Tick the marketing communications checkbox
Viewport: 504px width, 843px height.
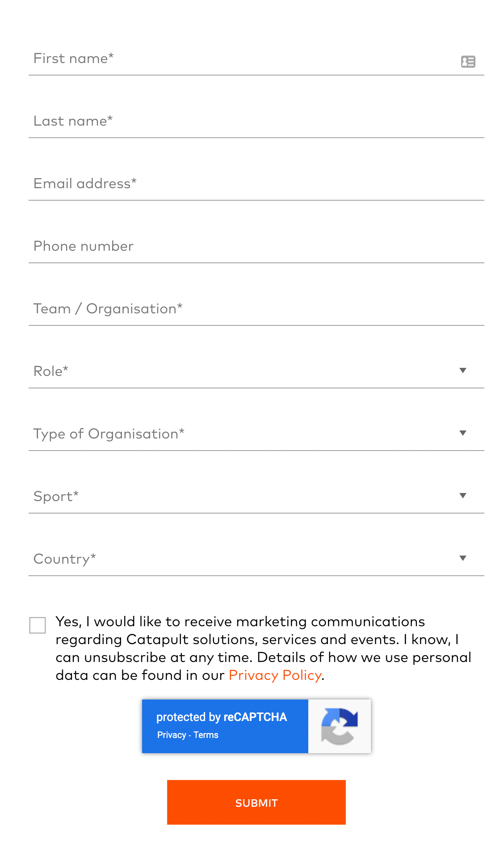click(38, 625)
